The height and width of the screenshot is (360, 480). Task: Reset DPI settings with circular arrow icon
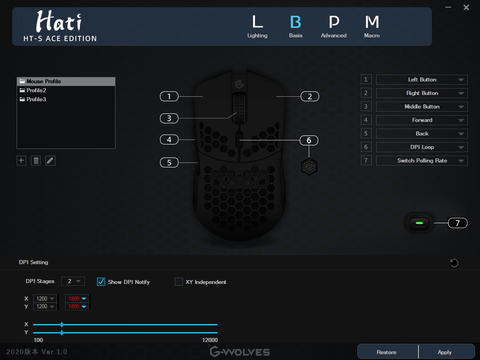click(x=454, y=263)
